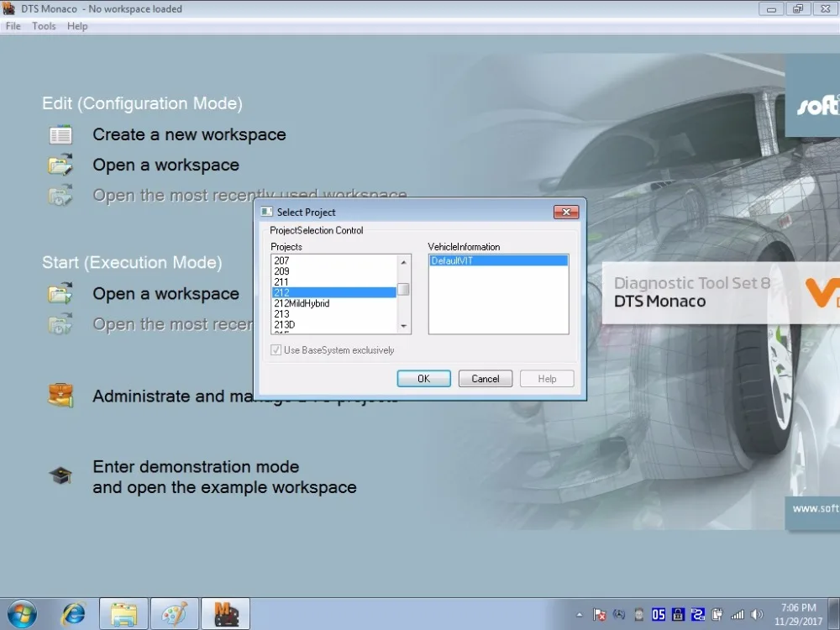This screenshot has width=840, height=630.
Task: Close the Select Project dialog
Action: 566,213
